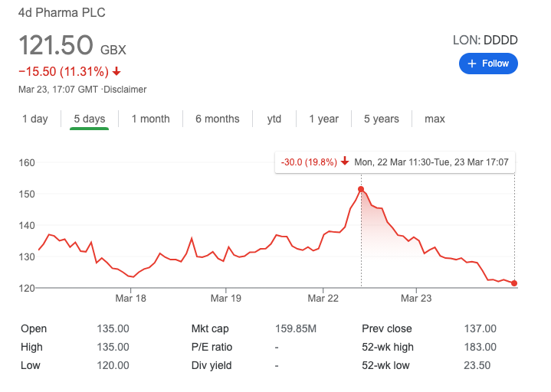Select the max range tab
This screenshot has width=551, height=392.
tap(435, 119)
